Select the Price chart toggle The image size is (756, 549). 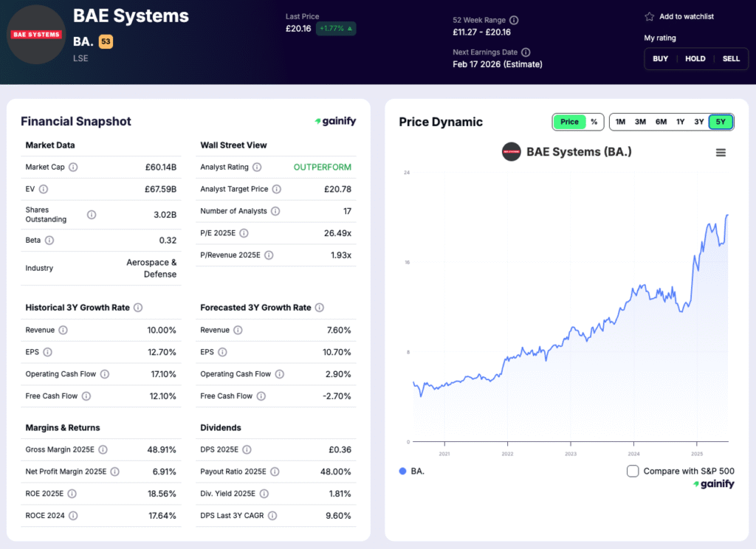[569, 122]
